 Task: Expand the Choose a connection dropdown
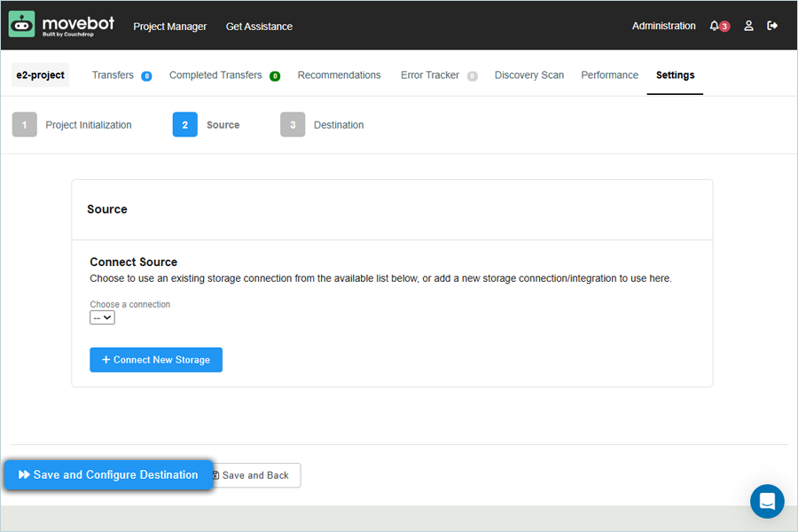102,317
